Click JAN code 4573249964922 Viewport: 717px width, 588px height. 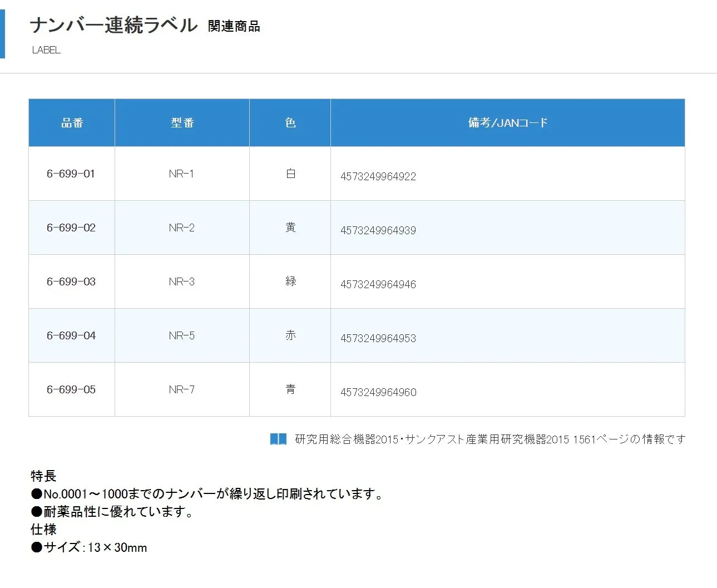pyautogui.click(x=378, y=176)
